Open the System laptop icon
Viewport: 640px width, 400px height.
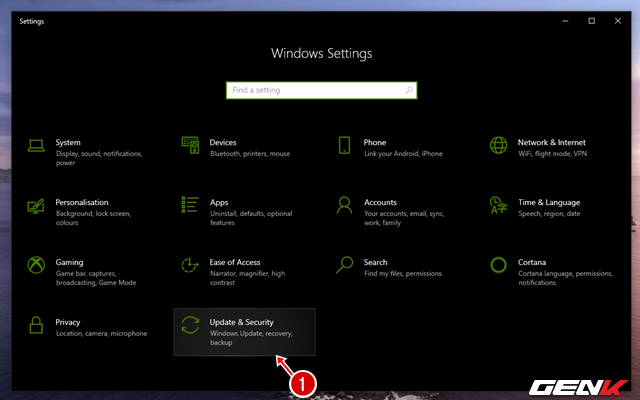(x=36, y=146)
